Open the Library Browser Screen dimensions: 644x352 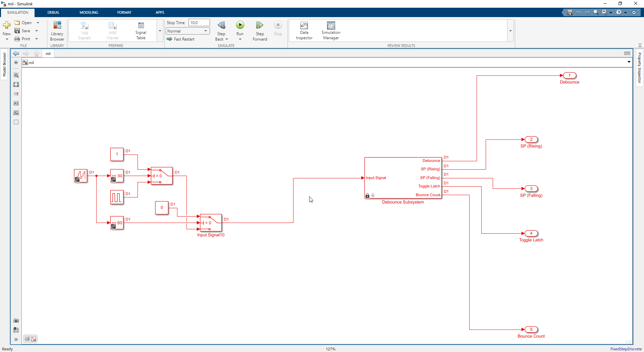click(x=57, y=31)
